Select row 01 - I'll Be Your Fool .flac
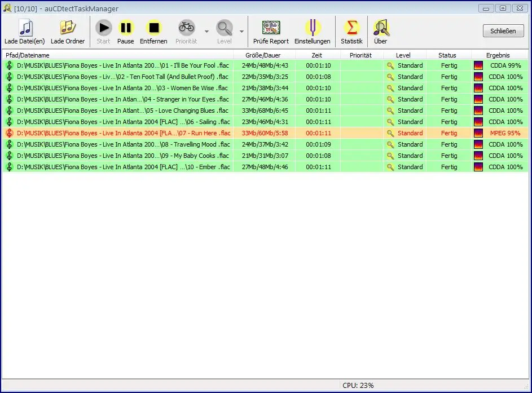This screenshot has height=393, width=532. 265,65
